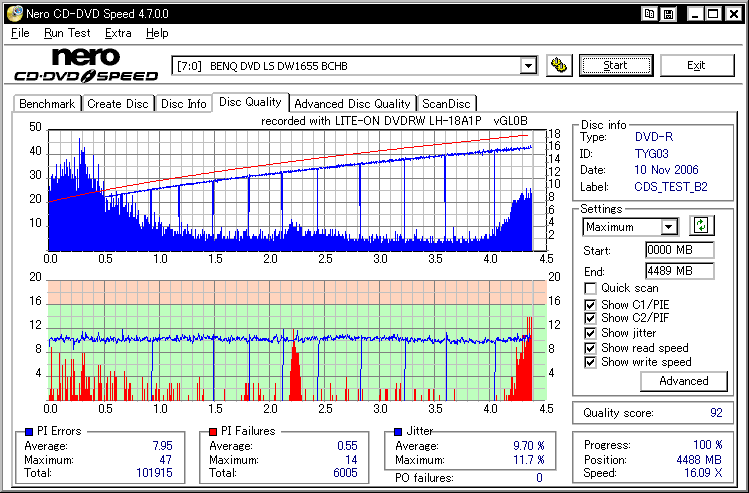Switch to the Disc Info tab

pos(183,104)
